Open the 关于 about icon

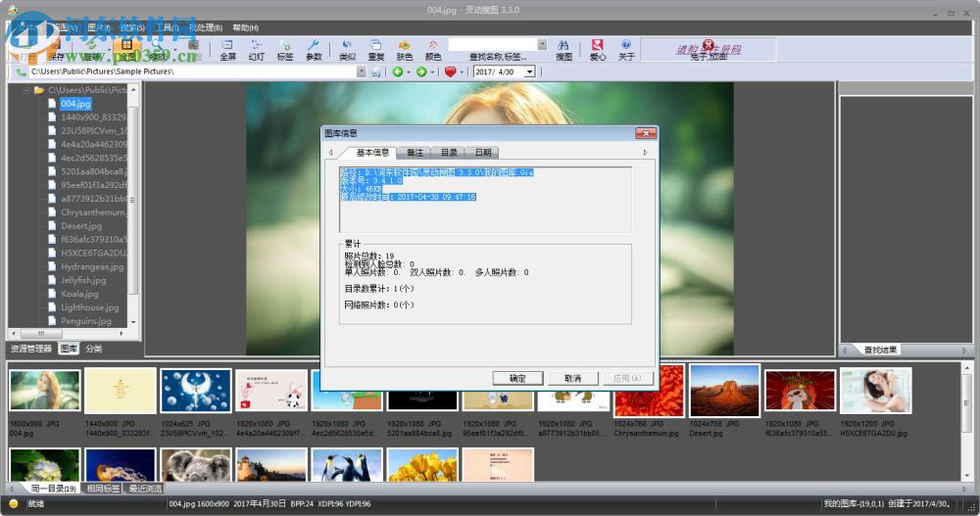626,49
